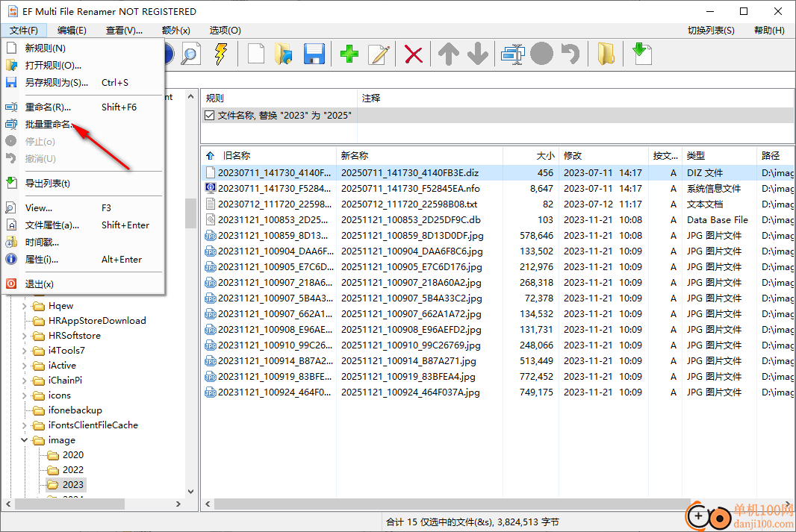796x532 pixels.
Task: Click the yellow folders toolbar icon
Action: pos(606,54)
